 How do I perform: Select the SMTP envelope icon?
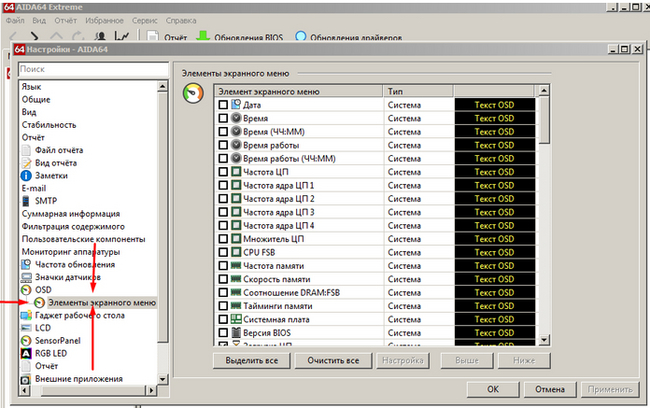[27, 201]
